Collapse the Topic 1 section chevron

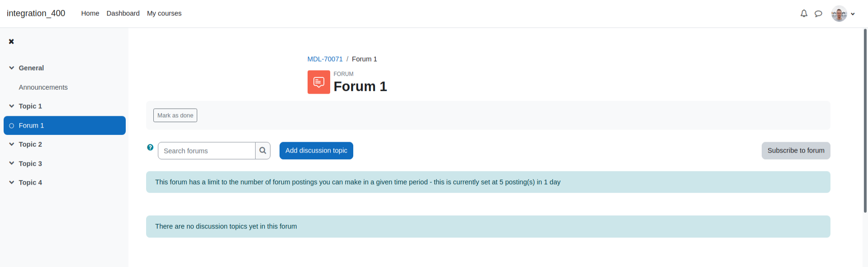click(11, 106)
